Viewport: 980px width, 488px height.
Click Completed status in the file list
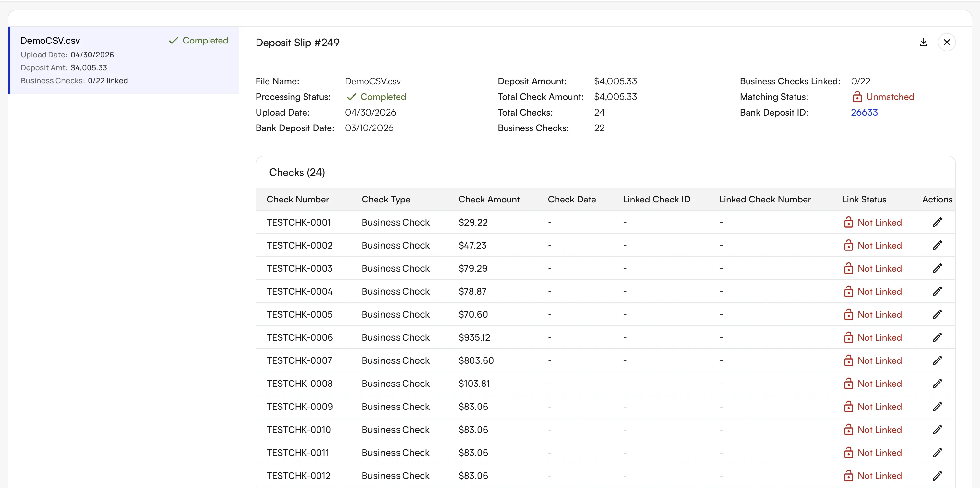tap(198, 40)
